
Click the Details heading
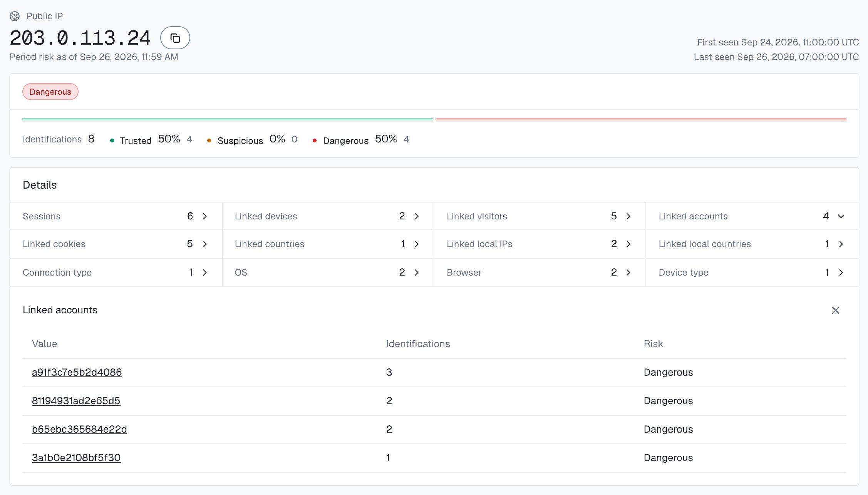pos(40,185)
